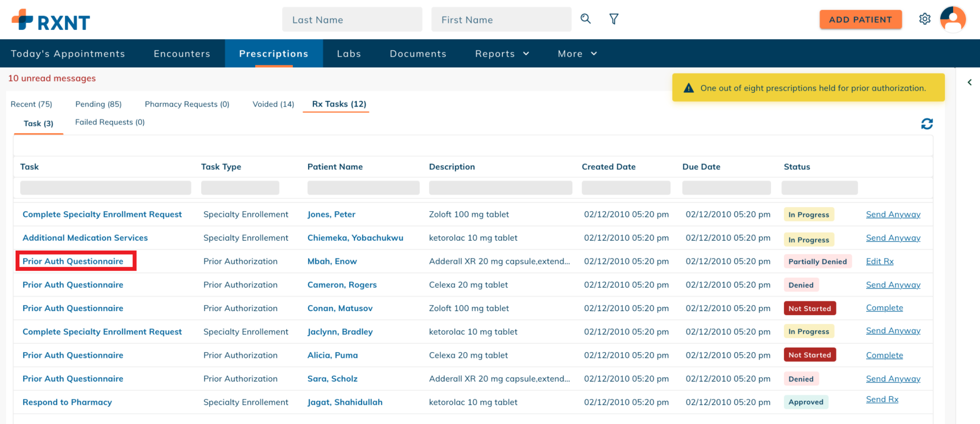Viewport: 980px width, 424px height.
Task: Click the search magnifier icon
Action: tap(585, 19)
